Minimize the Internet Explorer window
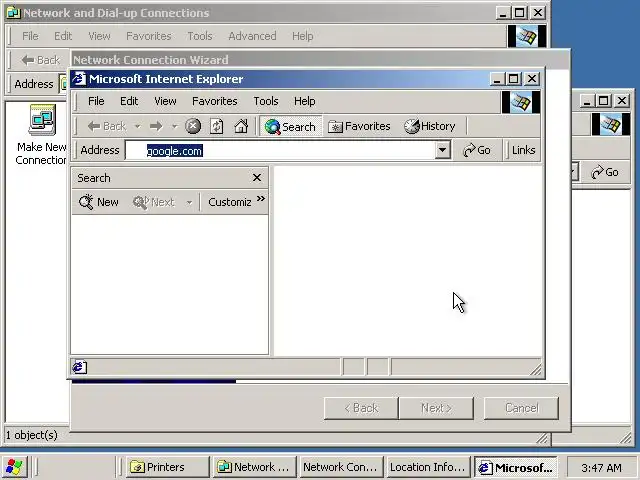The image size is (640, 480). coord(497,79)
